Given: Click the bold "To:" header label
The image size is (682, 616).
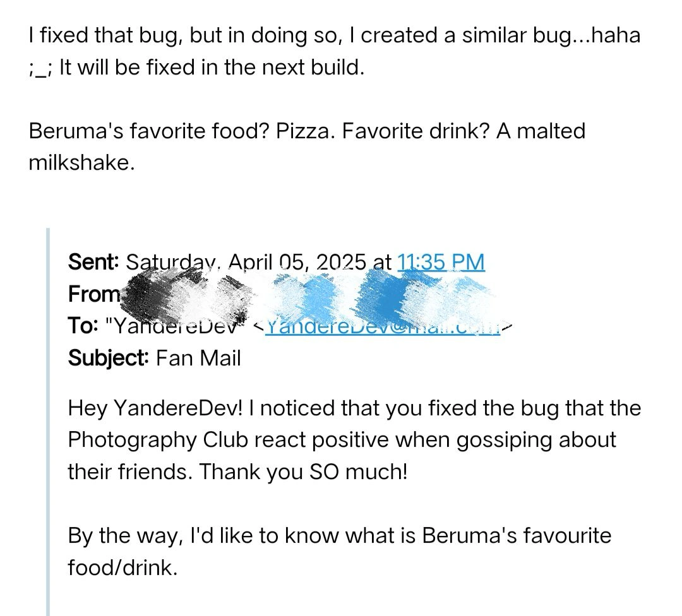Looking at the screenshot, I should tap(83, 326).
